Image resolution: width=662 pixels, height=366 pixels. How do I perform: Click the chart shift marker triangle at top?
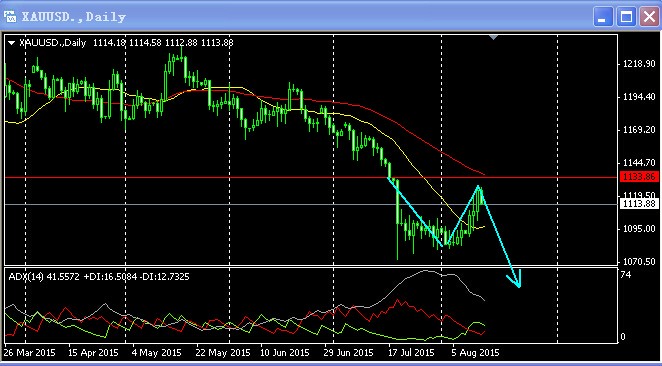tap(493, 38)
